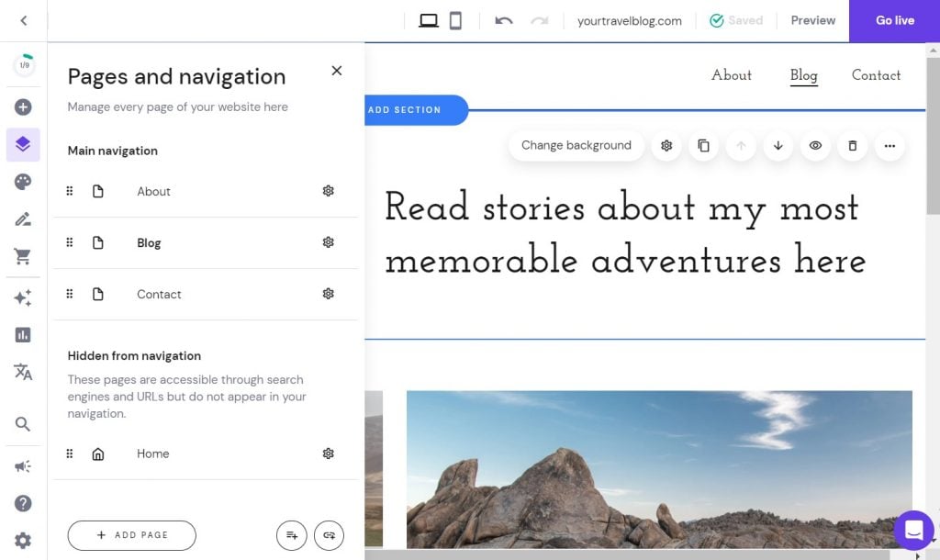Publish the website with Go live
Viewport: 940px width, 560px height.
pyautogui.click(x=893, y=19)
